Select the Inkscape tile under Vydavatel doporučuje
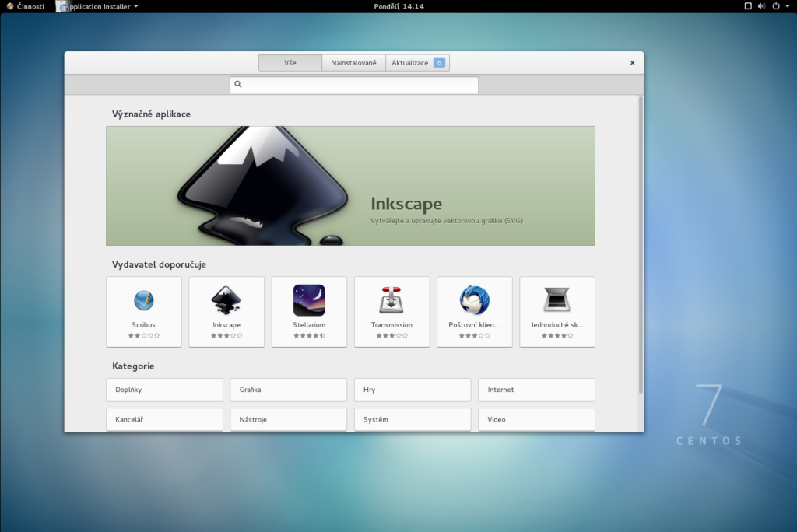 click(226, 311)
